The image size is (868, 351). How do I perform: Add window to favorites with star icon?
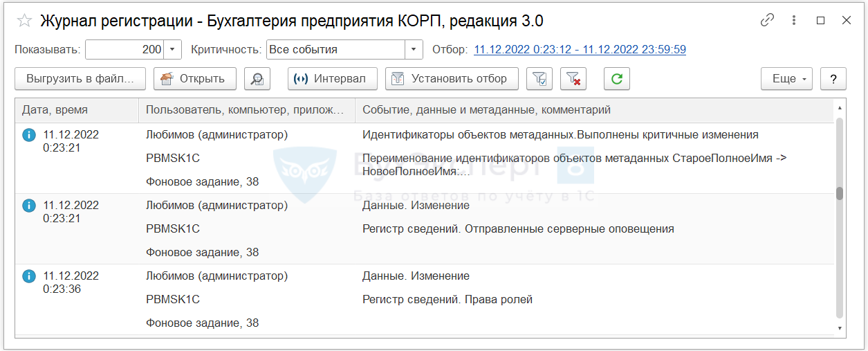pyautogui.click(x=24, y=21)
